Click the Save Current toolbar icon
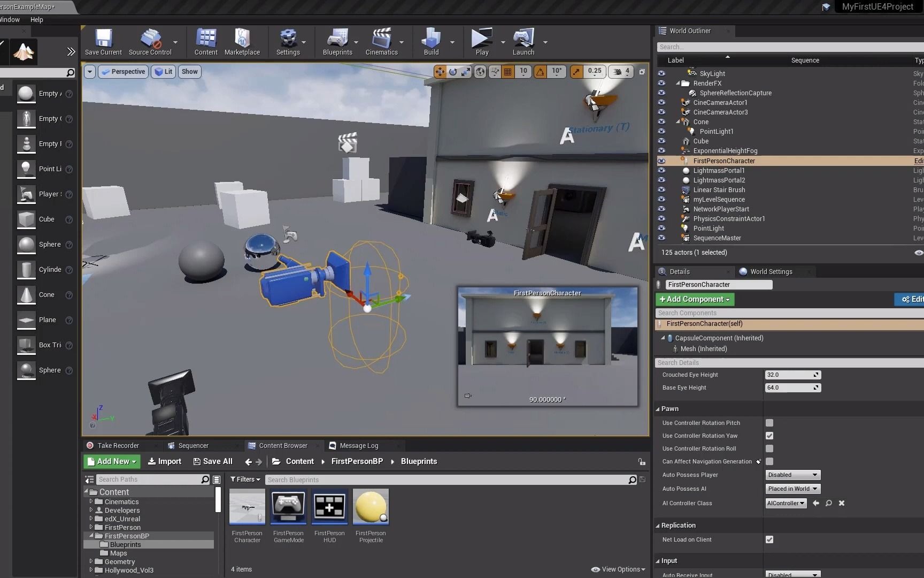 click(103, 42)
